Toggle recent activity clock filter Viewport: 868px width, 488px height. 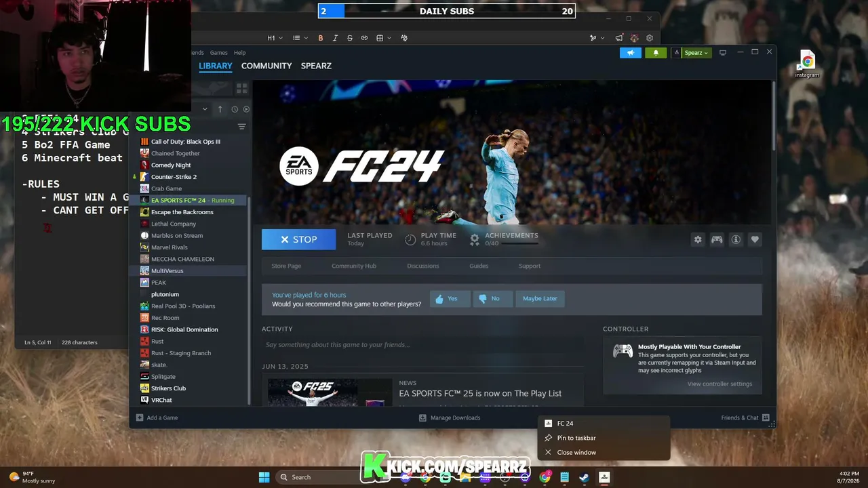coord(235,109)
